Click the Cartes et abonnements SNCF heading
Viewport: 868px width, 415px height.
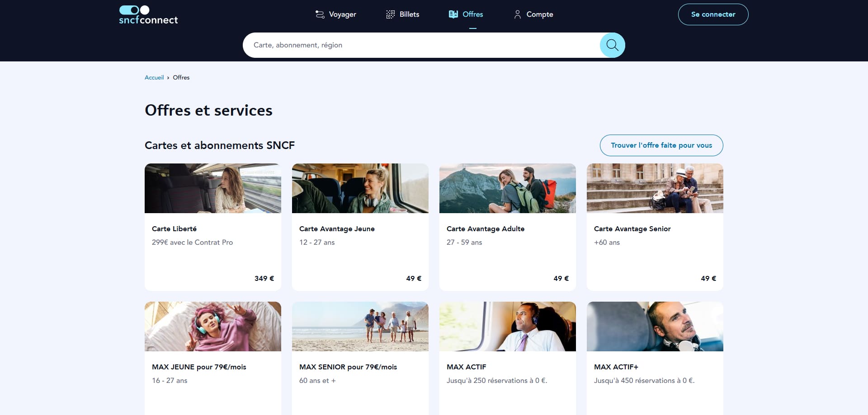pos(220,145)
